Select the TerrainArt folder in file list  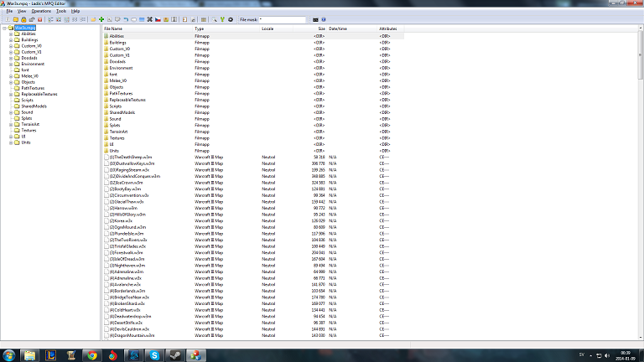coord(118,132)
